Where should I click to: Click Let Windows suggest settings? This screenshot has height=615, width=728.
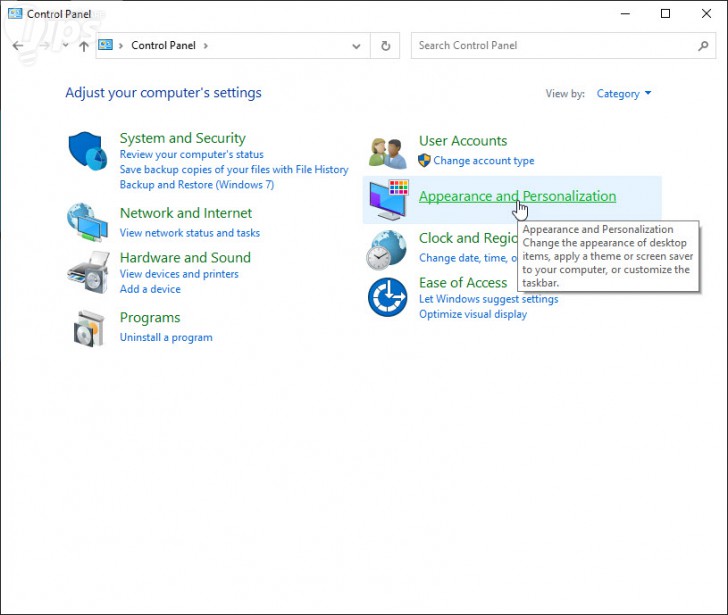[x=488, y=299]
